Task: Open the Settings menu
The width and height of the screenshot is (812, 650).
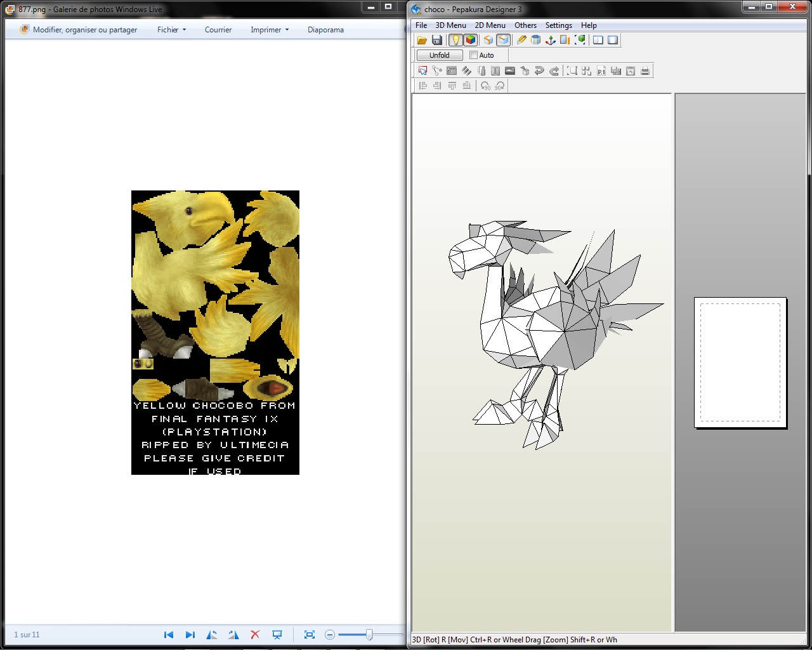Action: (x=558, y=25)
